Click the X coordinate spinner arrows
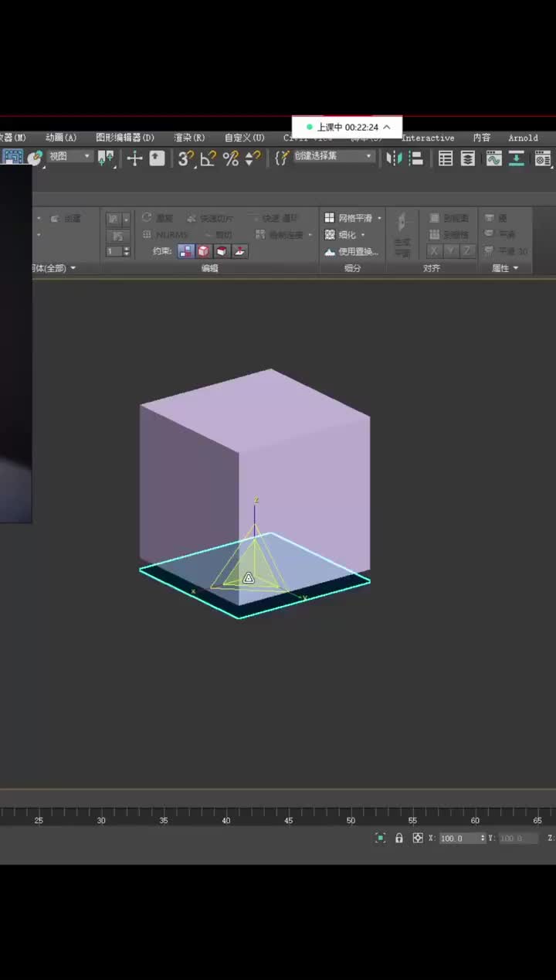This screenshot has height=980, width=556. point(483,838)
